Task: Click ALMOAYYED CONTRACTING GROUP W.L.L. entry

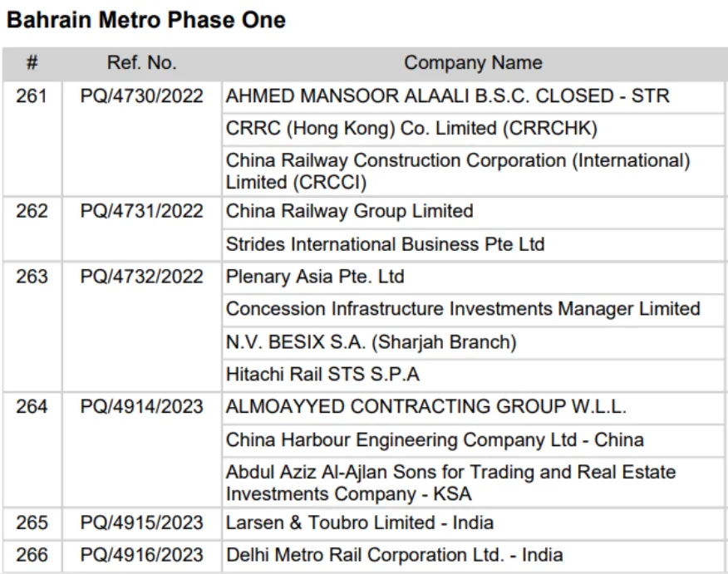Action: pyautogui.click(x=426, y=407)
